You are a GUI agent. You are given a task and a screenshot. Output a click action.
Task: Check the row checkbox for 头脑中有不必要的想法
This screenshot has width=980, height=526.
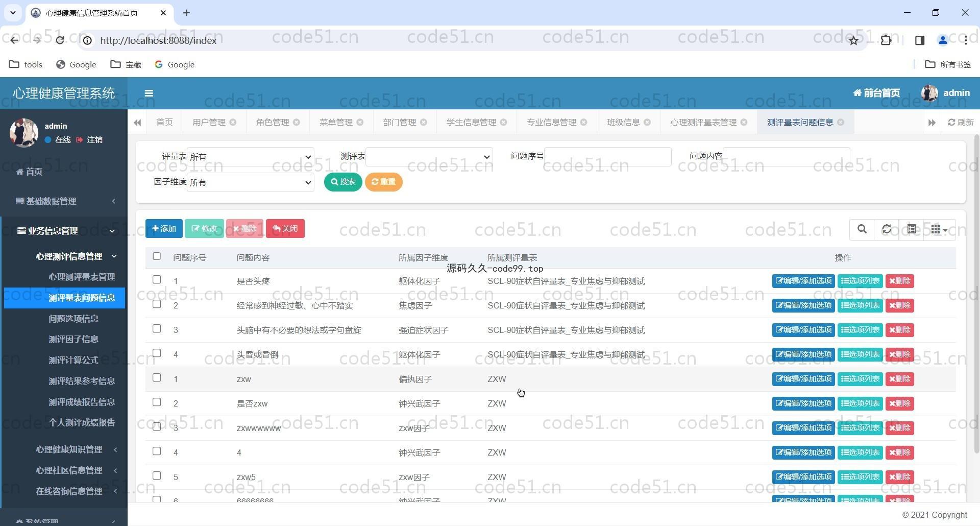(x=157, y=329)
